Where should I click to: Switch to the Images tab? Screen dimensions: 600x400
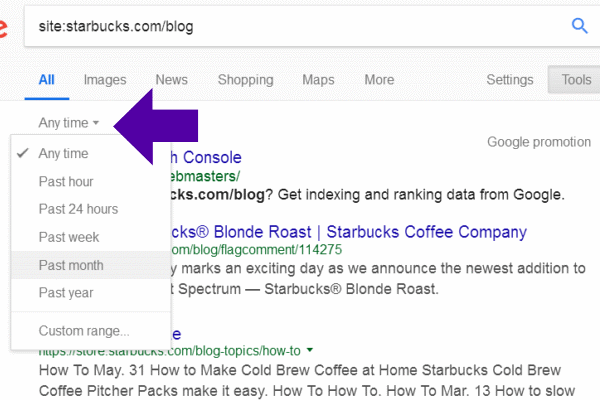[105, 80]
